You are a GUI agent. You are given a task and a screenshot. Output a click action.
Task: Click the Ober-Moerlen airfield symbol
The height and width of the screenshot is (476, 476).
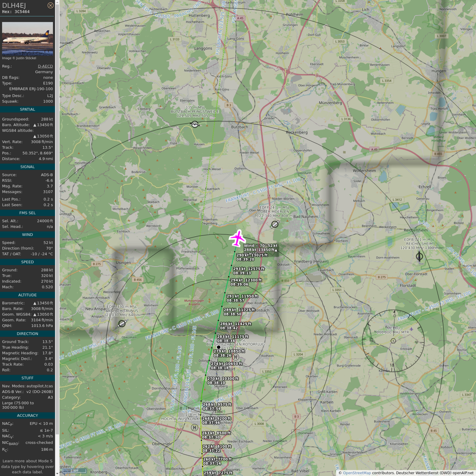[275, 224]
